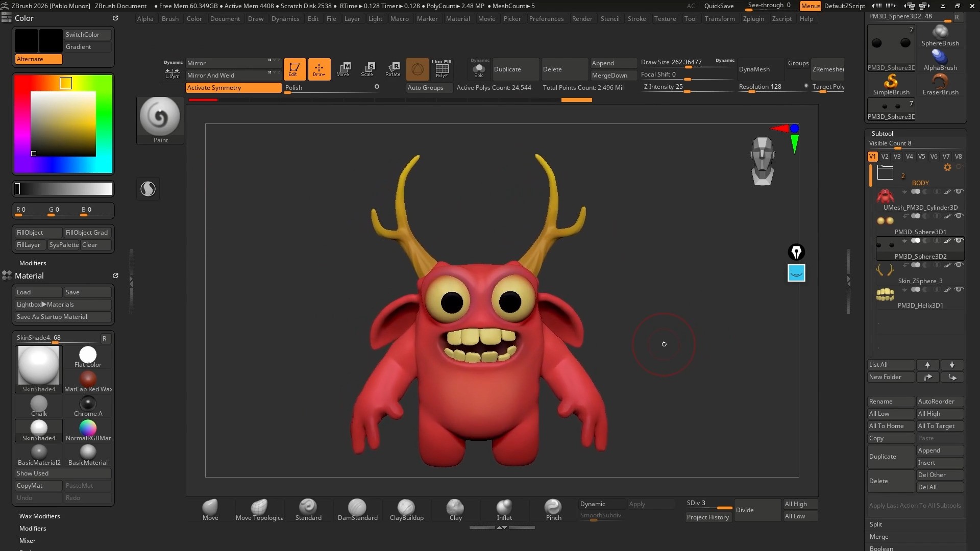Screen dimensions: 980x551
Task: Activate the Scale transform tool
Action: click(x=367, y=69)
